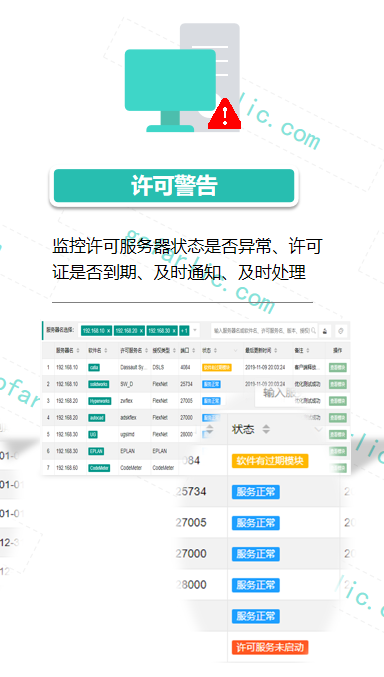Click the catia software tag
Image resolution: width=384 pixels, height=677 pixels.
coord(94,367)
